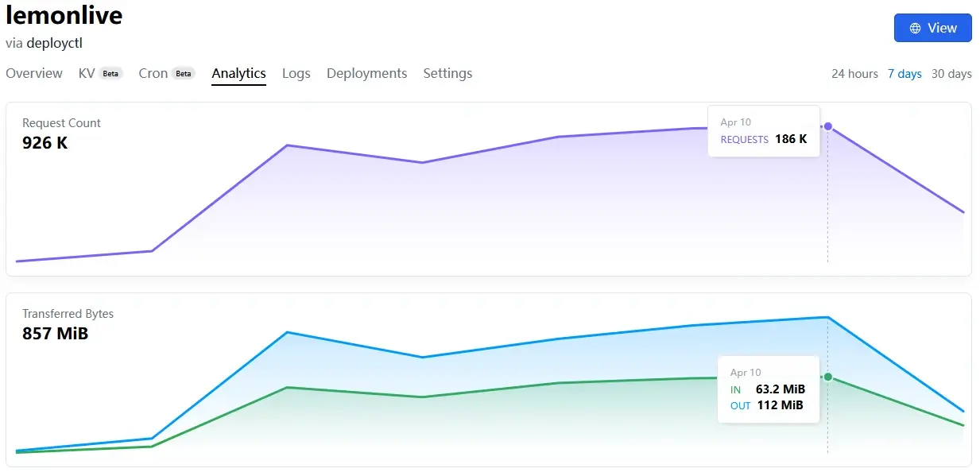Viewport: 980px width, 476px height.
Task: Click the 926 K total value
Action: point(45,143)
